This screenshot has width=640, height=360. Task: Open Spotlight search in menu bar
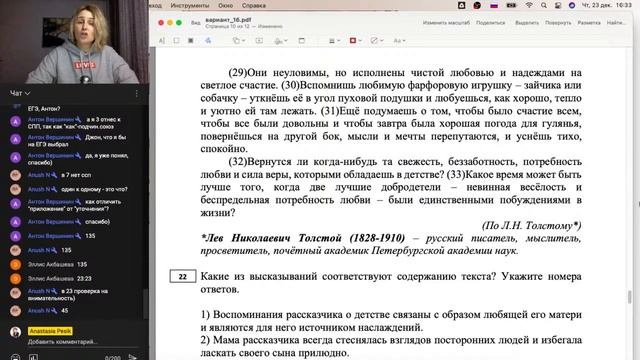click(544, 5)
